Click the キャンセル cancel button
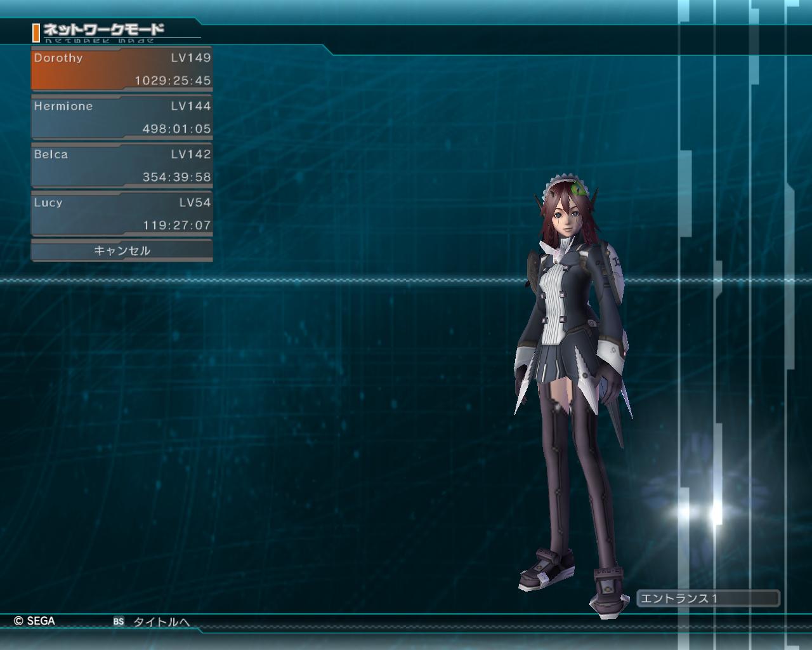The width and height of the screenshot is (812, 650). pos(122,251)
